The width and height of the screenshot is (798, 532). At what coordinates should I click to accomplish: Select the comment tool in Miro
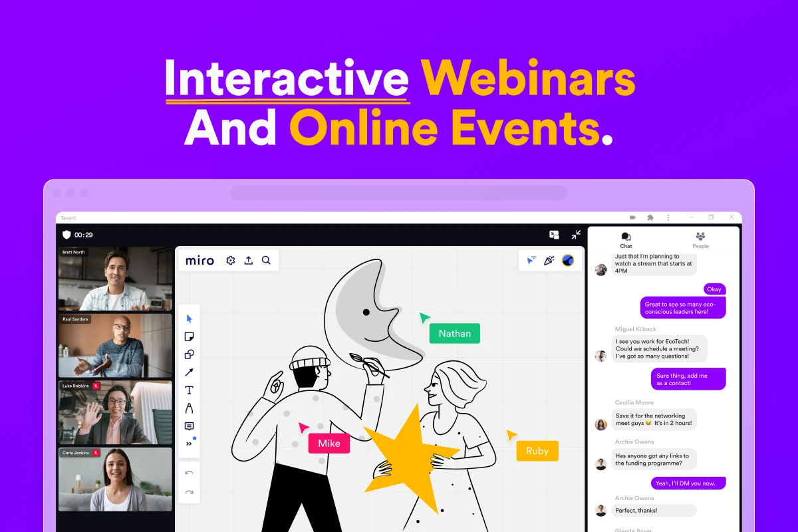[x=189, y=426]
